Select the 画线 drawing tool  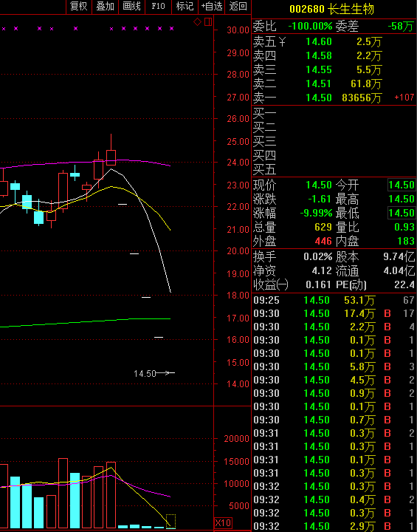(131, 7)
